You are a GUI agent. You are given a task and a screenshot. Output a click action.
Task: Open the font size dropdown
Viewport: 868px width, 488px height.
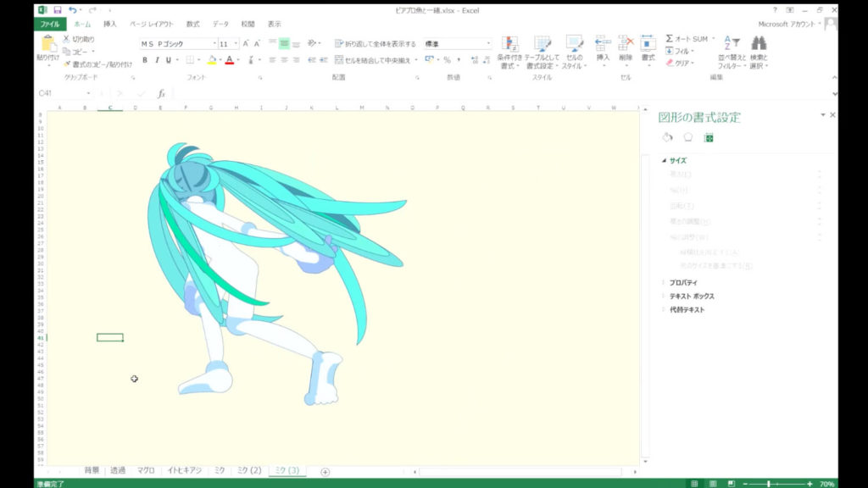[x=236, y=42]
